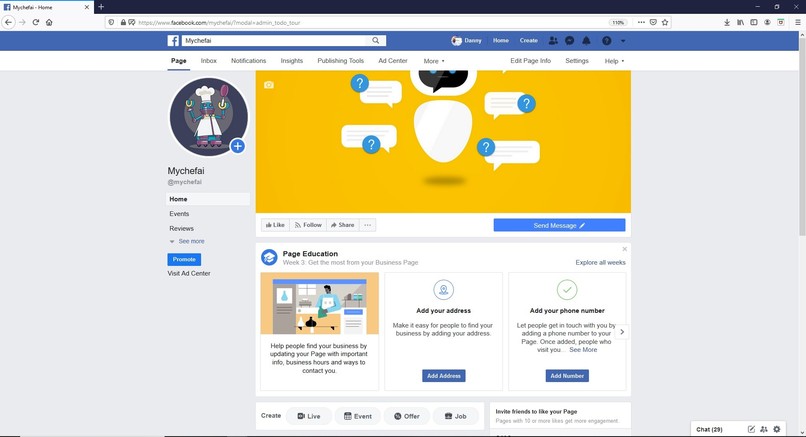The width and height of the screenshot is (806, 437).
Task: Click the chat create group icon
Action: 764,429
